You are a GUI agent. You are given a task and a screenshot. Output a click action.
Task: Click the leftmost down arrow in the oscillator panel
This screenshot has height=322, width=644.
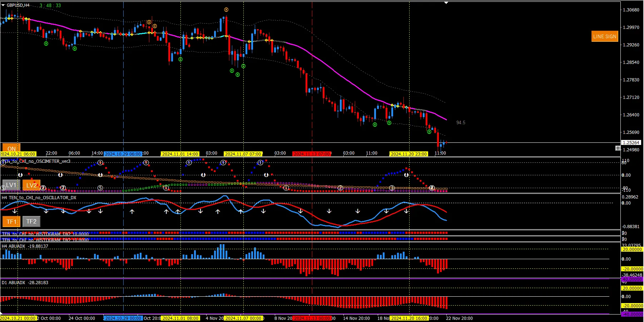point(15,211)
